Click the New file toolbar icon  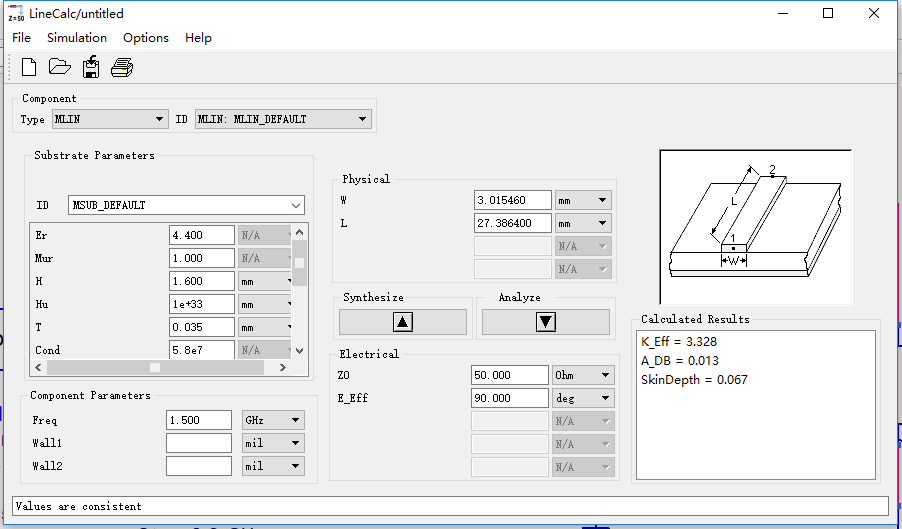point(29,68)
